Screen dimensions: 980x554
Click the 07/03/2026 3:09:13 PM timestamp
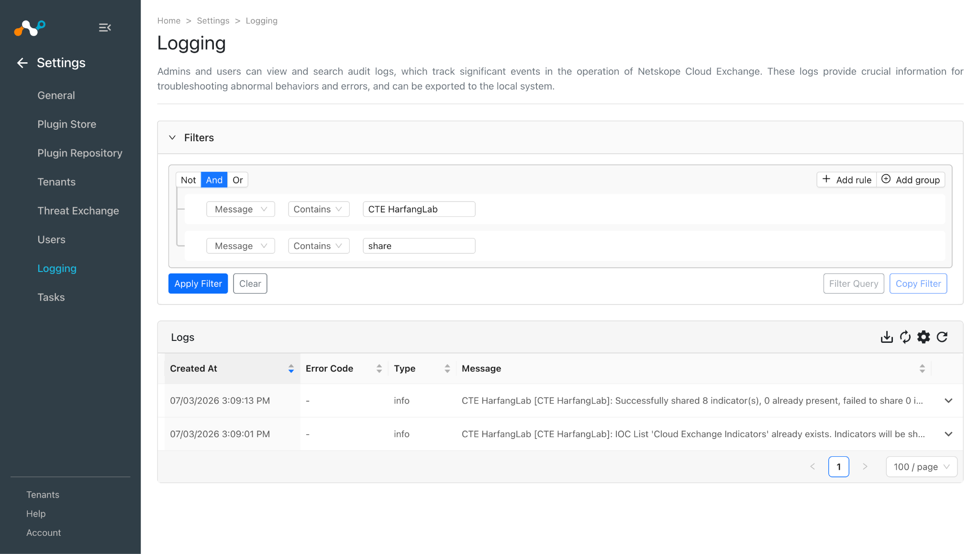click(220, 401)
